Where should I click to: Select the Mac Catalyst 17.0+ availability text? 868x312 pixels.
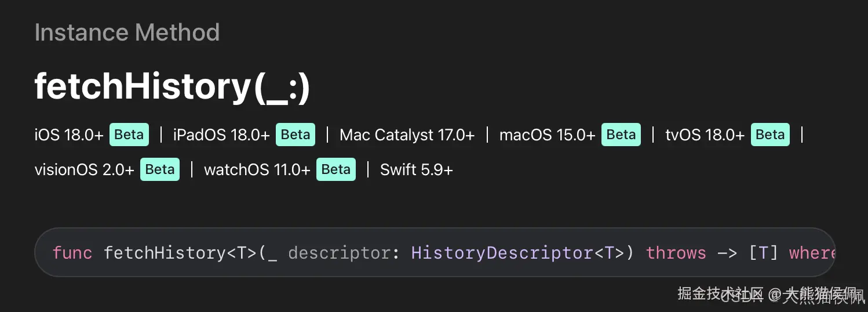(407, 135)
